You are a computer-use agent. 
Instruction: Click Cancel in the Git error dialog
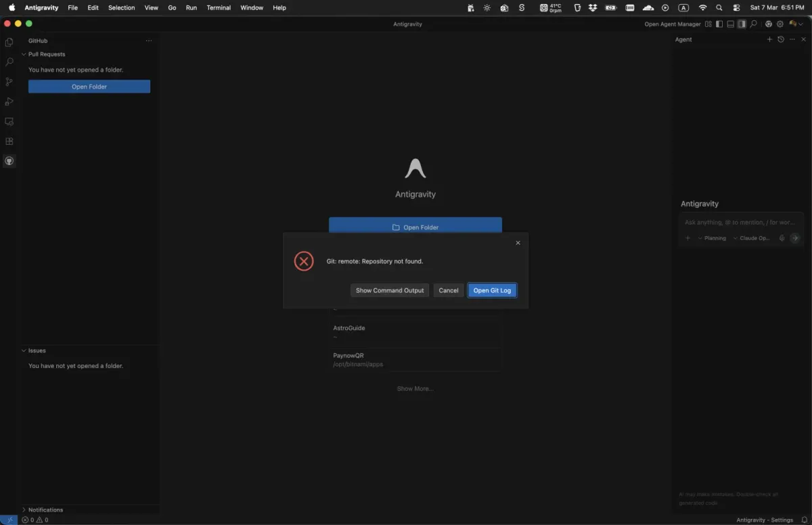(x=449, y=290)
